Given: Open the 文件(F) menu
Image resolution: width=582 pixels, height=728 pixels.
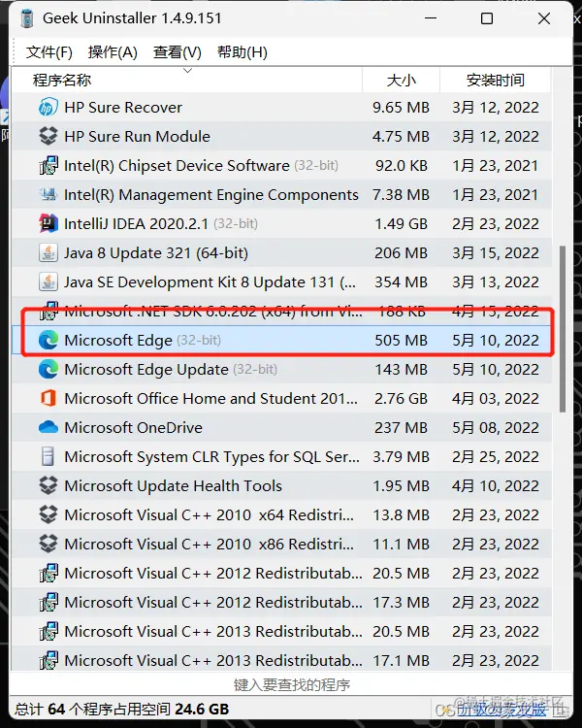Looking at the screenshot, I should point(48,52).
